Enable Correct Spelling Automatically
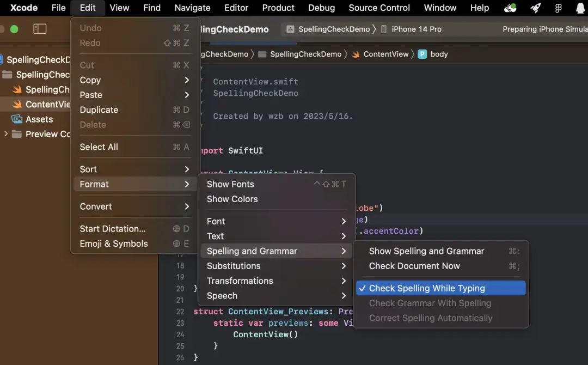588x365 pixels. point(430,318)
